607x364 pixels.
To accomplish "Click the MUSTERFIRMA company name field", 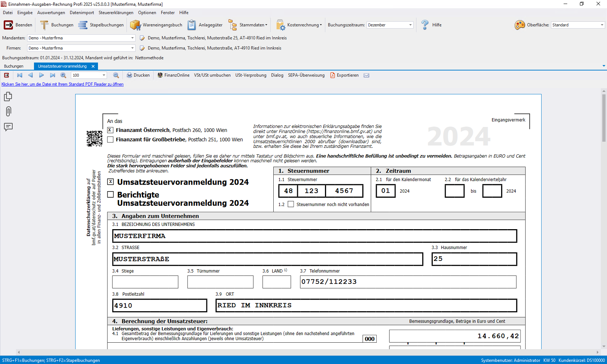I will 315,236.
